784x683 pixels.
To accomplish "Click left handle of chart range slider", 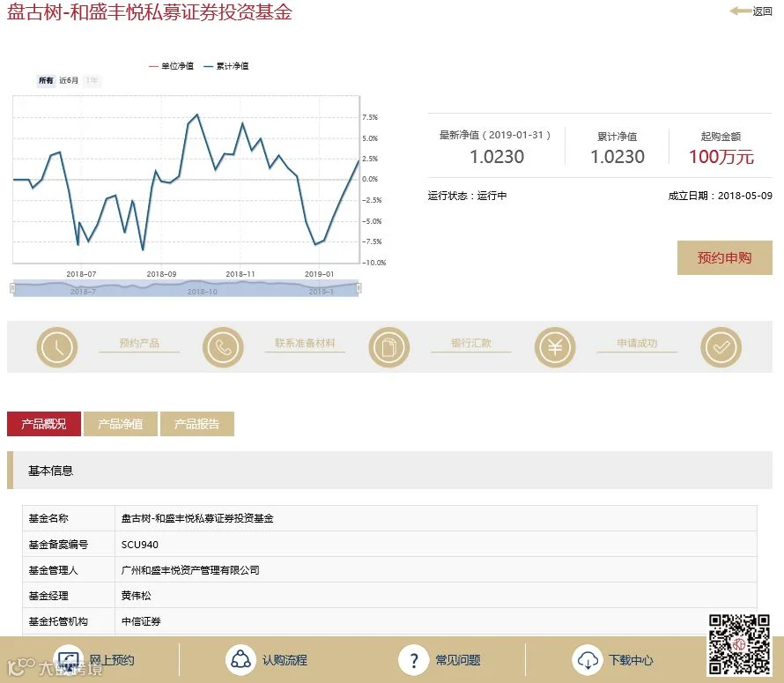I will click(x=12, y=287).
